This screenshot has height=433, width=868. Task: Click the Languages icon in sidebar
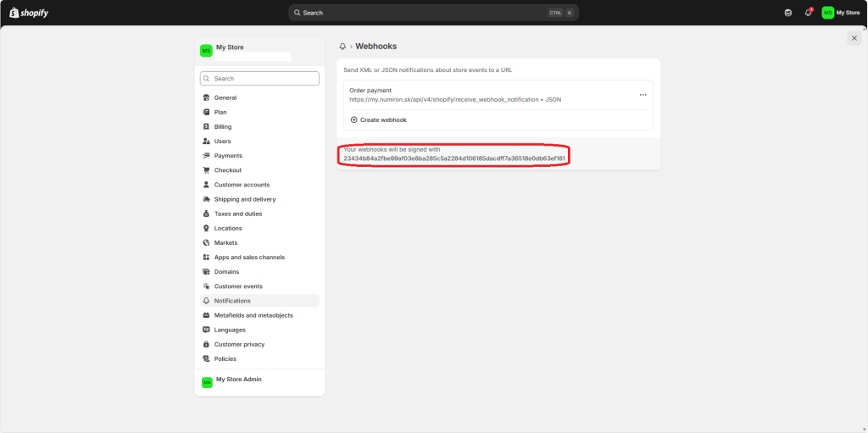206,330
